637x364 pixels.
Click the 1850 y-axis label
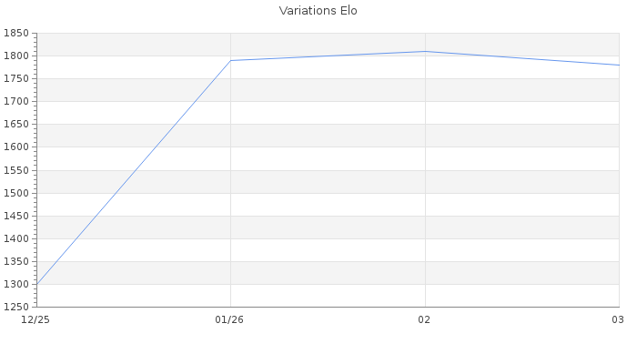point(16,34)
